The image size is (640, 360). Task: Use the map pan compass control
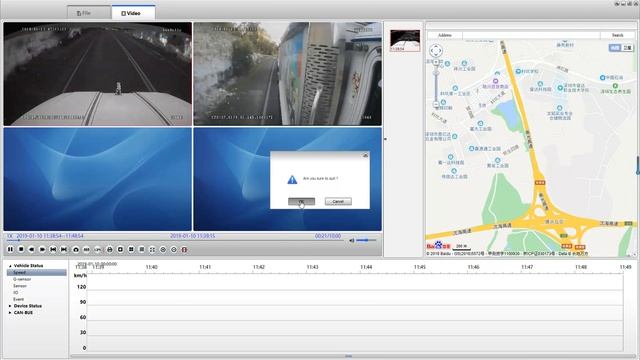[436, 51]
